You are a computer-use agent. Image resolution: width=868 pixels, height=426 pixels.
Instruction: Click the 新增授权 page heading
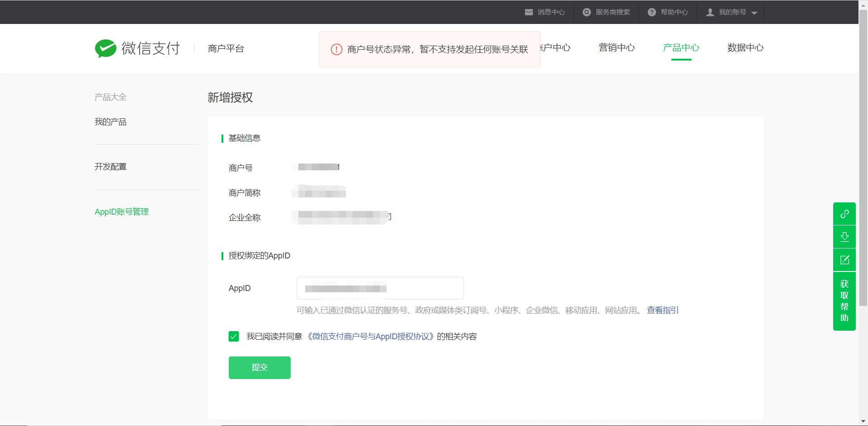coord(230,98)
